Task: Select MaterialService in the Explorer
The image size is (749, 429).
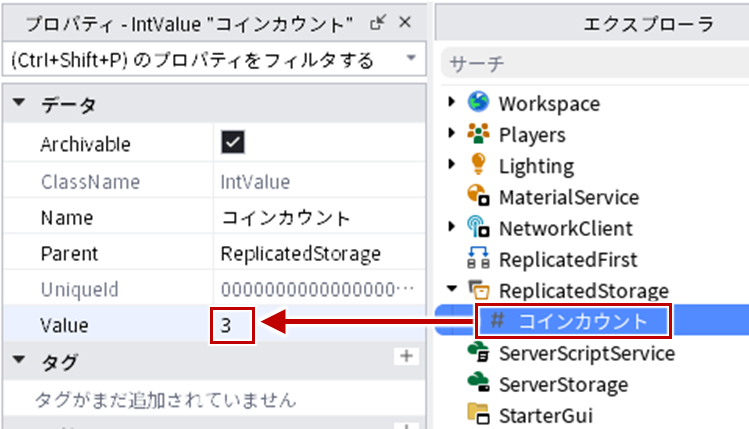Action: tap(569, 197)
